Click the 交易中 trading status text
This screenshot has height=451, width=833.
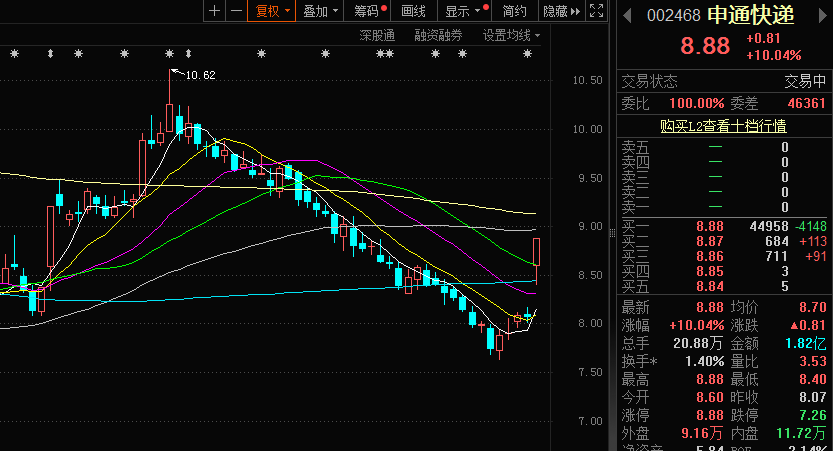(x=805, y=81)
